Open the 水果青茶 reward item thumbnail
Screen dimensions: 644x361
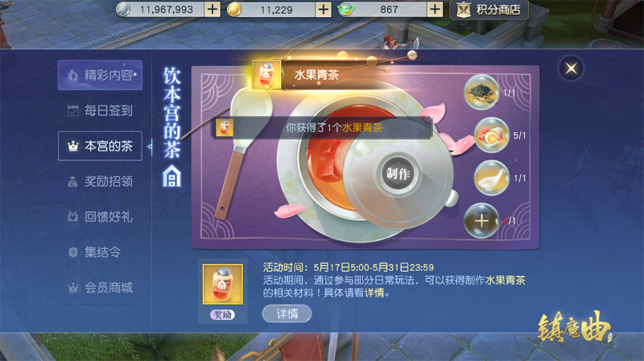(223, 284)
